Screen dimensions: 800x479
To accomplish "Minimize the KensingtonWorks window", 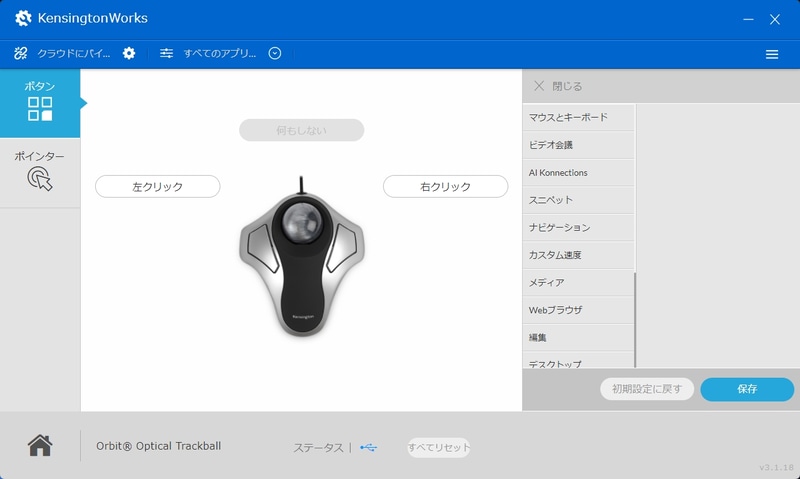I will click(x=748, y=19).
